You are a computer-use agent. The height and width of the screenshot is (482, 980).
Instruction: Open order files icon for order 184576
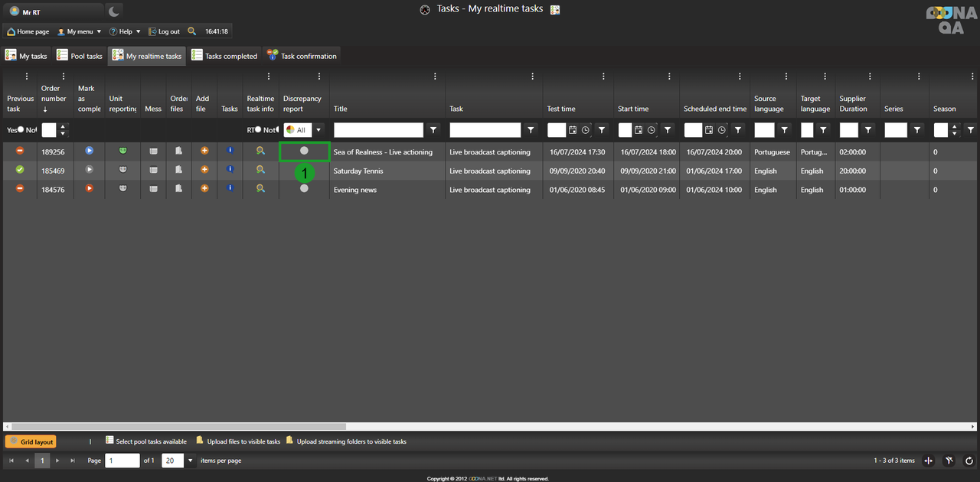(x=178, y=189)
